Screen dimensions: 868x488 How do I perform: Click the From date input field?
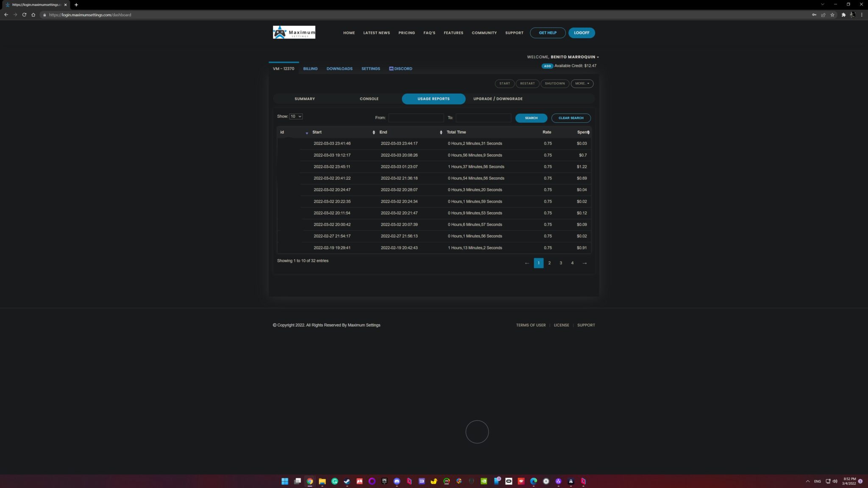[416, 118]
